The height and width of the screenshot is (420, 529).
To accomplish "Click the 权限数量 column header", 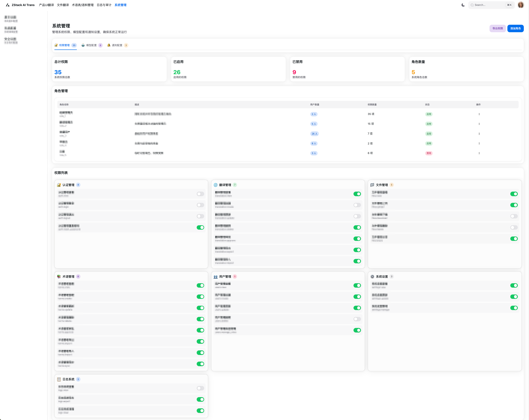I will pos(372,105).
